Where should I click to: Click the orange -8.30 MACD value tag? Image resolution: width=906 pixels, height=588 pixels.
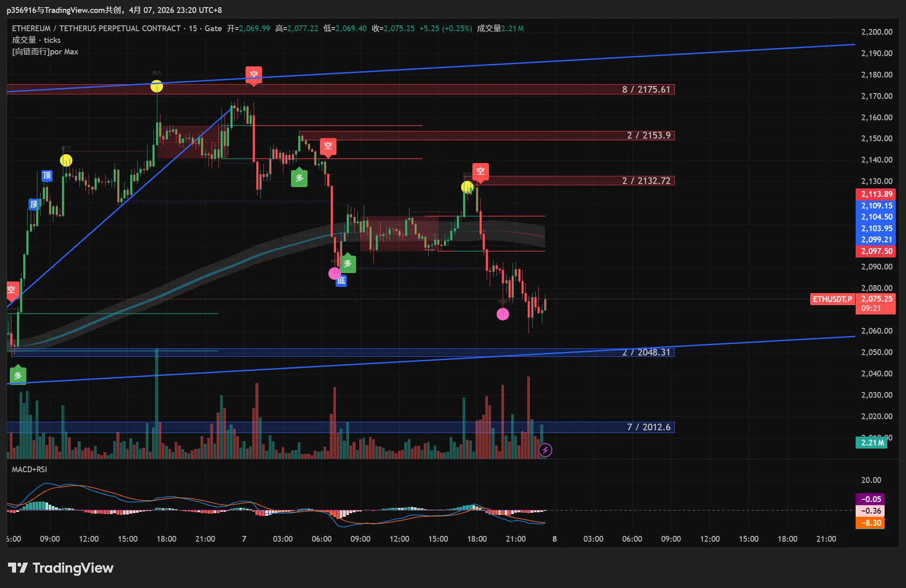[870, 523]
